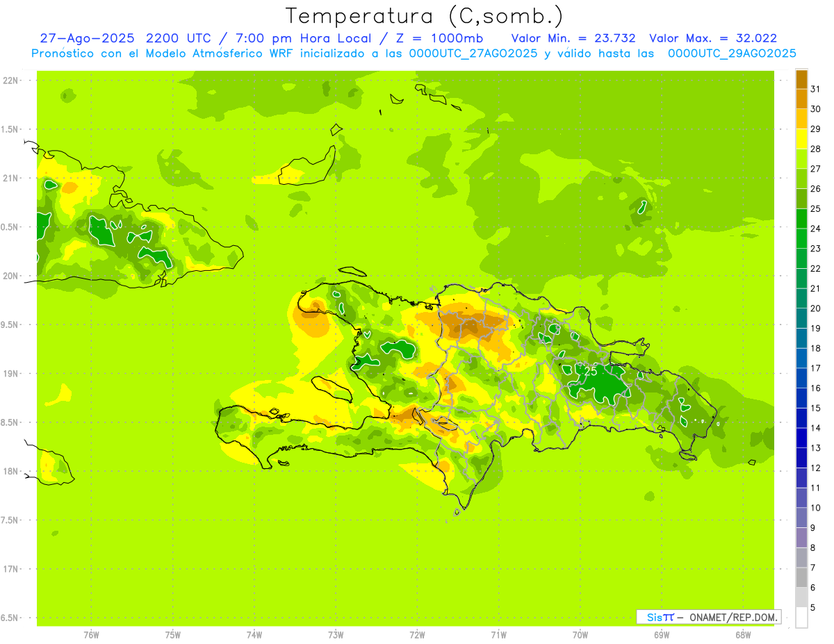Click the '0000UTC_27AGO2025' initialization time text

tap(473, 53)
